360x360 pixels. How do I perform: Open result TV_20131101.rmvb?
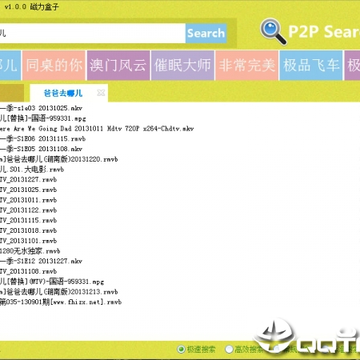(x=28, y=241)
